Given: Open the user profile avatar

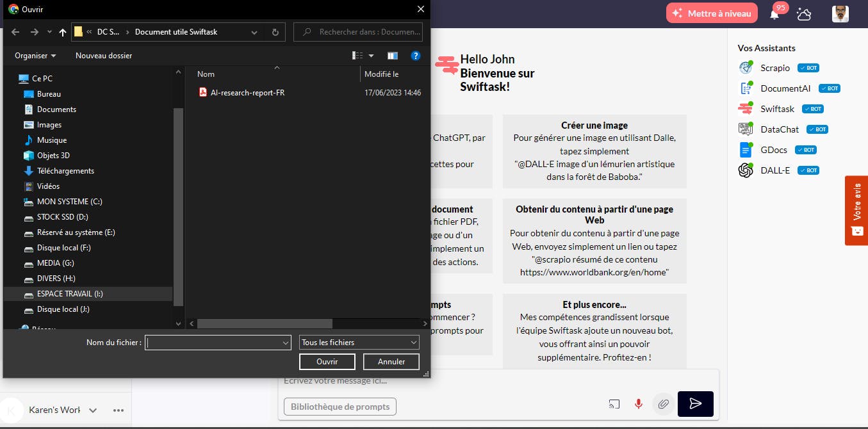Looking at the screenshot, I should coord(840,13).
